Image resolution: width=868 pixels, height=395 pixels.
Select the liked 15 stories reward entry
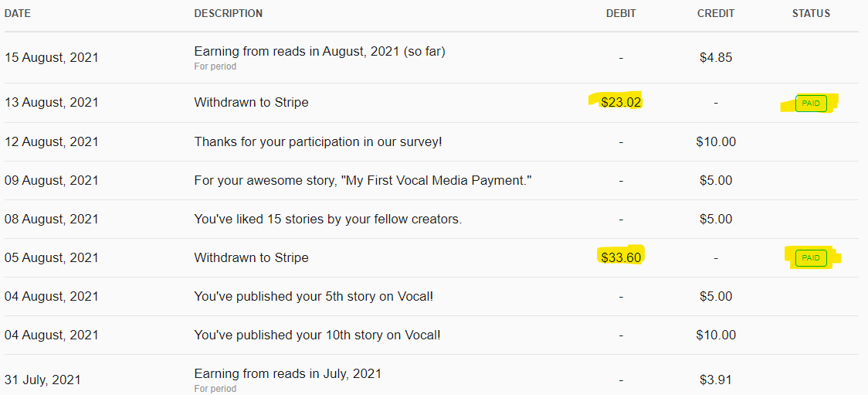tap(327, 219)
